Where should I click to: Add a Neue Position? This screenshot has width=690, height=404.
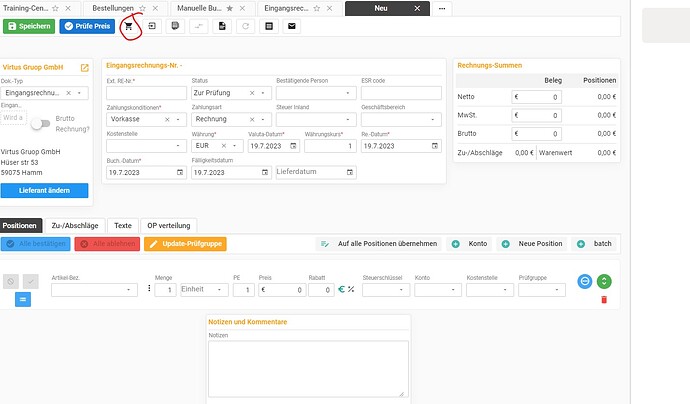pos(534,244)
